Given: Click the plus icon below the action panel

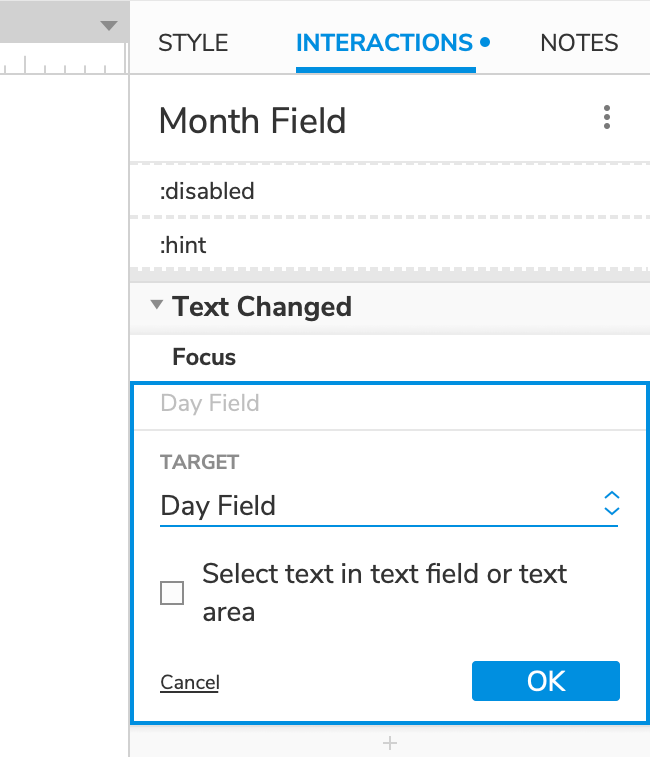Looking at the screenshot, I should (x=390, y=743).
